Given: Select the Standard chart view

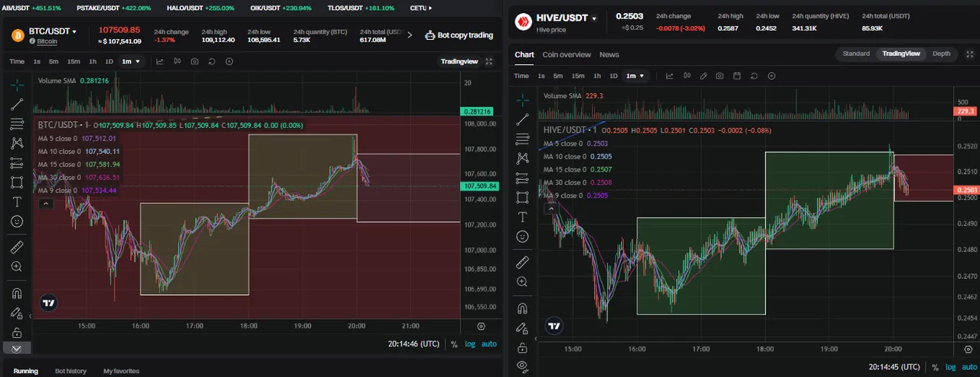Looking at the screenshot, I should coord(856,54).
